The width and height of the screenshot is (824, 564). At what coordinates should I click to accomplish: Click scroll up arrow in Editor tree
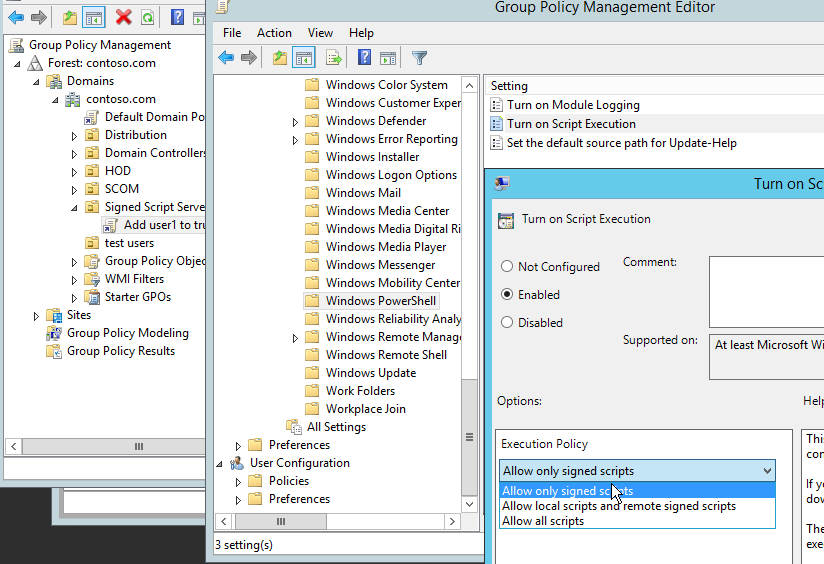click(469, 85)
